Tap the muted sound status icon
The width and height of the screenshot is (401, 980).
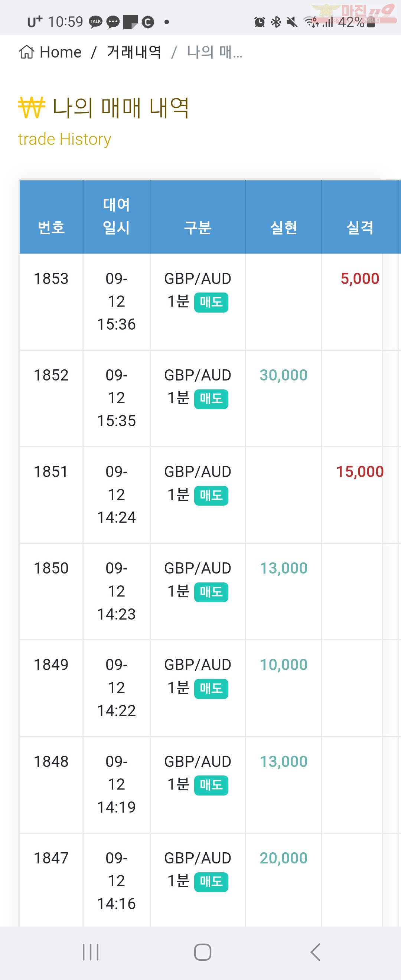(292, 22)
